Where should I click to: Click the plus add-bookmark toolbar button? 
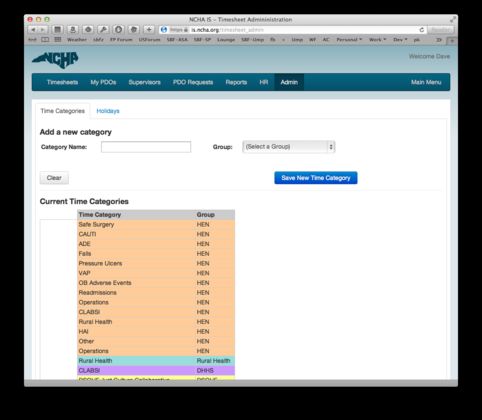(149, 30)
